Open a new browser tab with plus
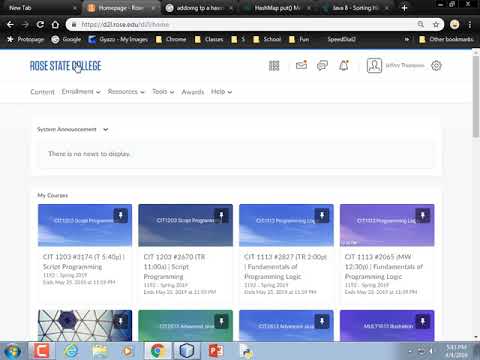 coord(404,8)
